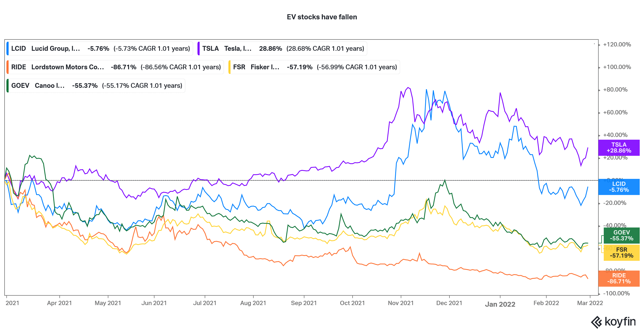Click the orange RIDE -86.71% price tag
Screen dimensions: 644x333
(x=619, y=278)
